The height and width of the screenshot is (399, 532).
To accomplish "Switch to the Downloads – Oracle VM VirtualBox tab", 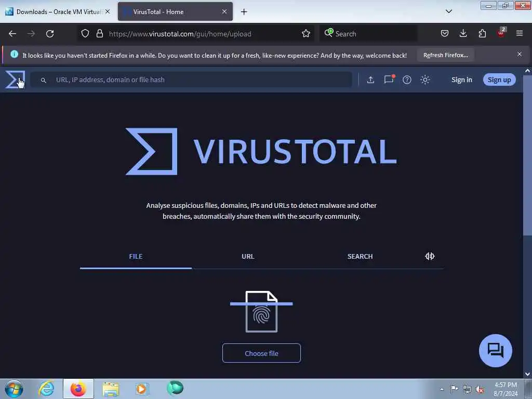I will tap(58, 11).
